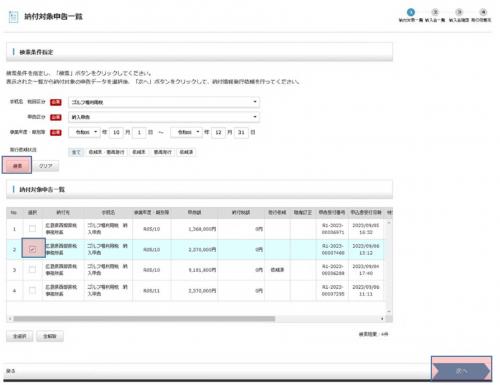Click the table's horizontal scrollbar left arrow
This screenshot has width=500, height=385.
[10, 319]
